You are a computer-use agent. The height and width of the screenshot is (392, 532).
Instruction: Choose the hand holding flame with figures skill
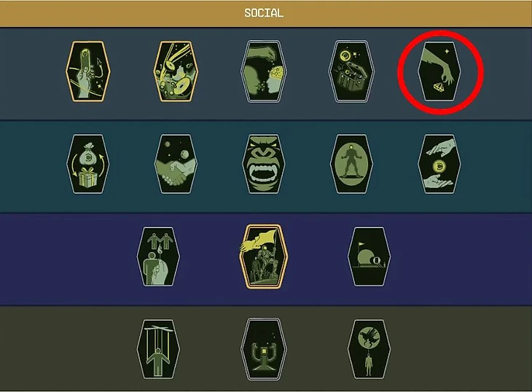158,256
